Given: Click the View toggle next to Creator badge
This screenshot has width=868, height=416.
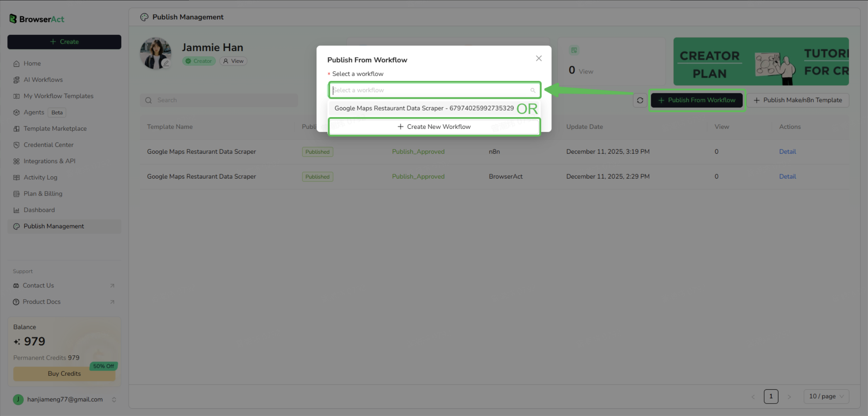Looking at the screenshot, I should pyautogui.click(x=233, y=61).
